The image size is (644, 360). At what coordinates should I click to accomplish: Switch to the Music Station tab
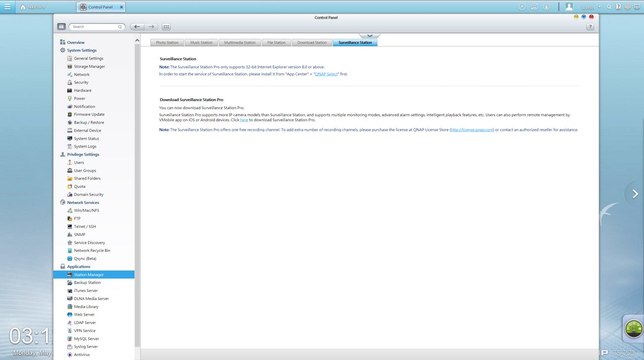pos(201,42)
